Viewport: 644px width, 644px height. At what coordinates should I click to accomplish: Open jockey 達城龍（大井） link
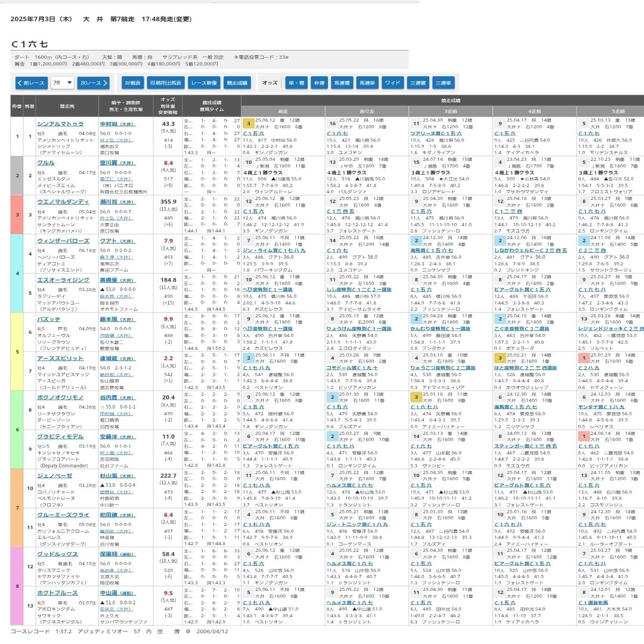pyautogui.click(x=117, y=358)
